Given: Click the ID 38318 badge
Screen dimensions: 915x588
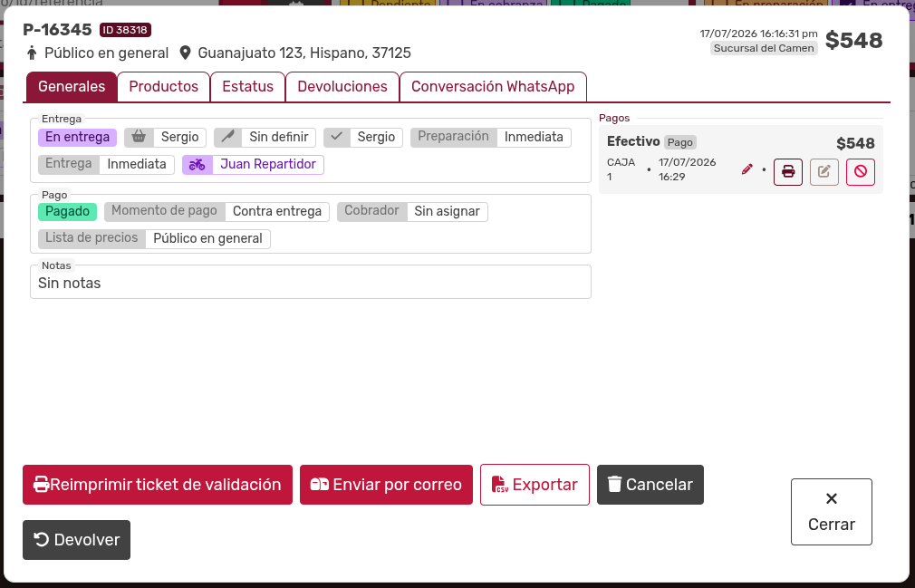Looking at the screenshot, I should coord(125,30).
